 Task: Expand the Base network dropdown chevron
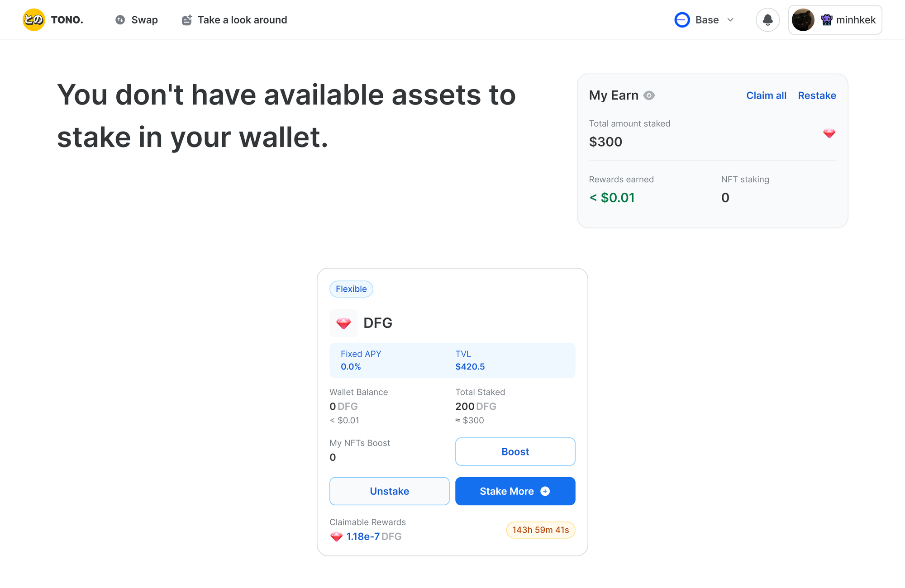pos(730,20)
